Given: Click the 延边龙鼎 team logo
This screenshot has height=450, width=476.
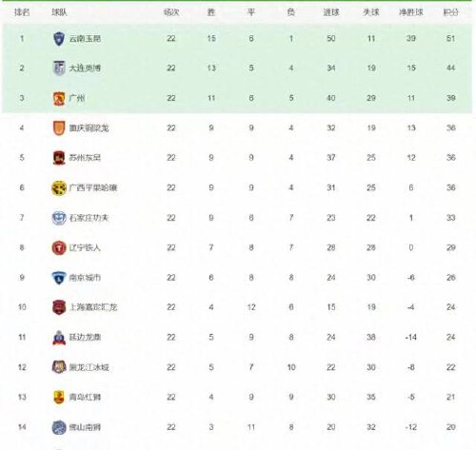Looking at the screenshot, I should point(59,338).
